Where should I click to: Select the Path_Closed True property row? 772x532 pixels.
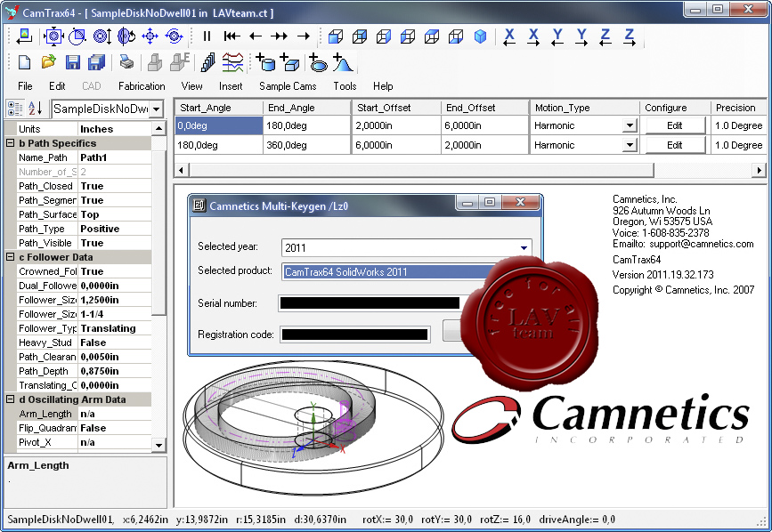(x=84, y=186)
